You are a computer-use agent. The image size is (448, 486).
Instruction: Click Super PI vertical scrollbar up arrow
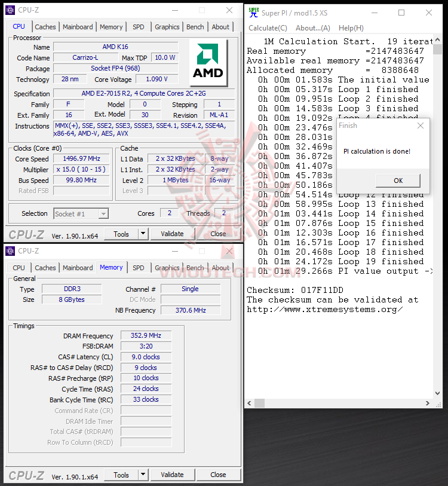click(437, 39)
